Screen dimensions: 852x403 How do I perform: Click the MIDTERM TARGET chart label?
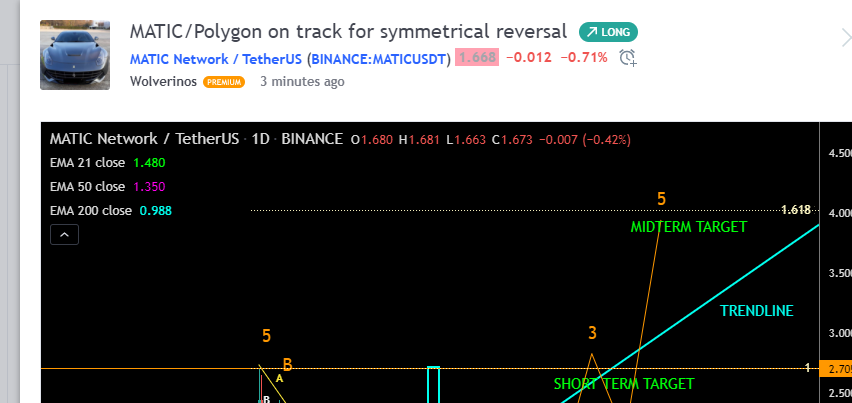tap(688, 227)
